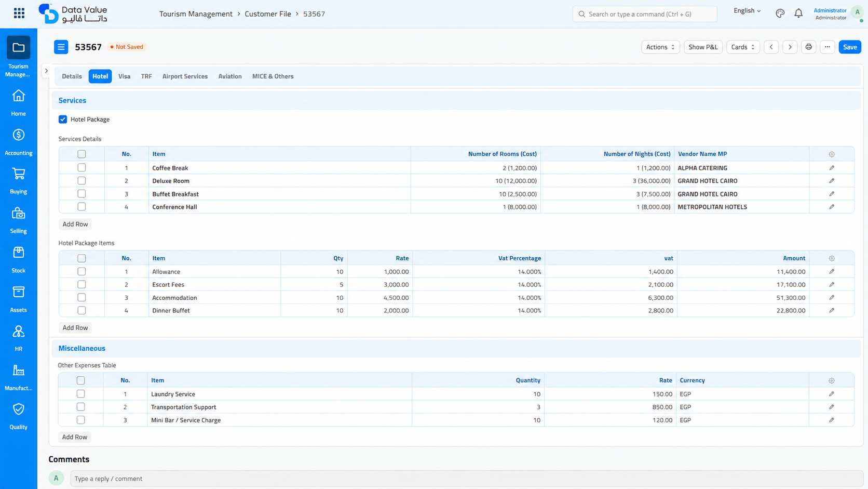Click the notifications bell icon

(798, 14)
